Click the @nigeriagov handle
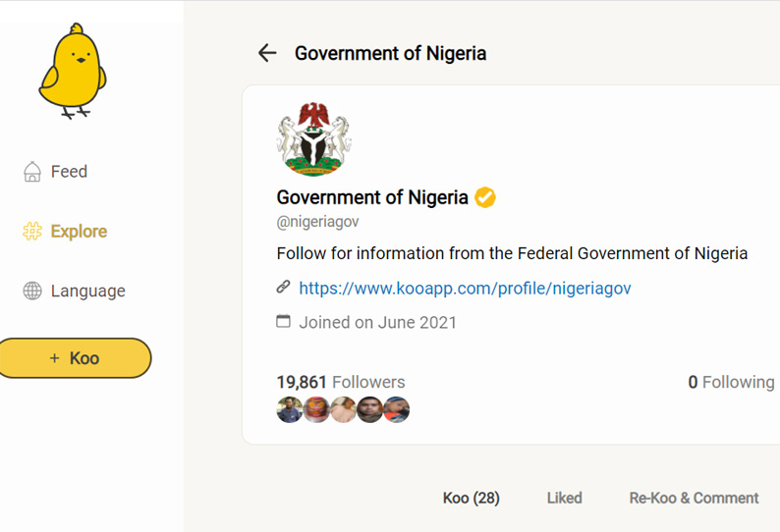 pyautogui.click(x=317, y=222)
